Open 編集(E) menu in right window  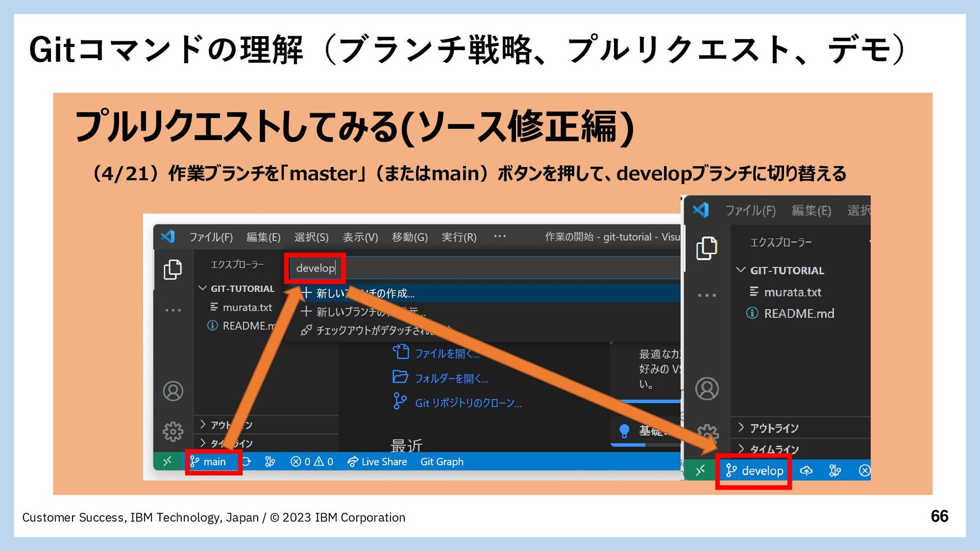click(811, 211)
